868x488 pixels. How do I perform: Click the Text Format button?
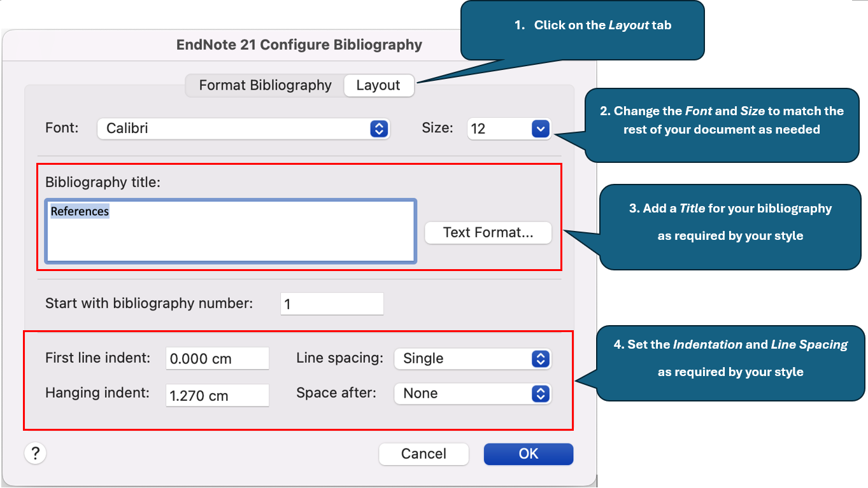pyautogui.click(x=488, y=232)
